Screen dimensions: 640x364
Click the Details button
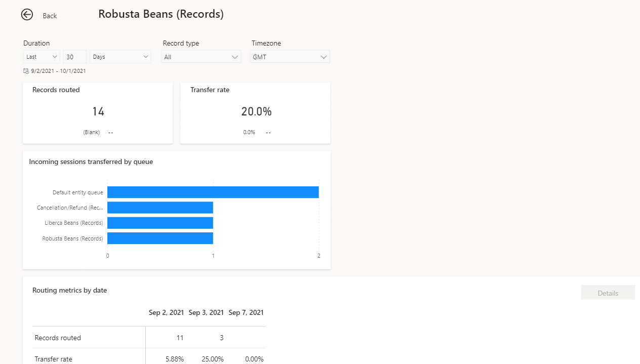pos(608,293)
